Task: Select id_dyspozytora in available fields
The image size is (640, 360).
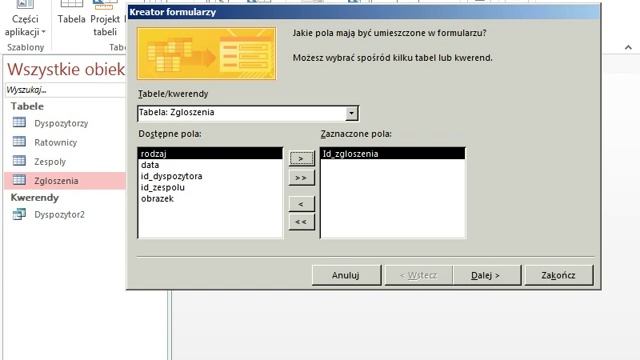Action: point(211,176)
